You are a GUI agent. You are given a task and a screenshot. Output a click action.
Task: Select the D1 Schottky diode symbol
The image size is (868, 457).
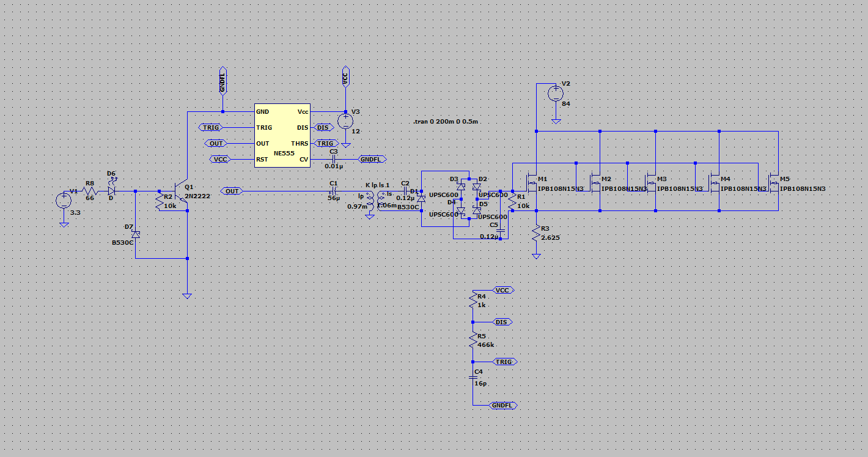point(421,200)
